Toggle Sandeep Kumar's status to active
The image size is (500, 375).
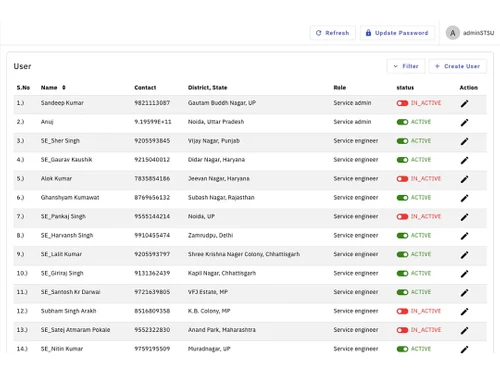[x=402, y=103]
